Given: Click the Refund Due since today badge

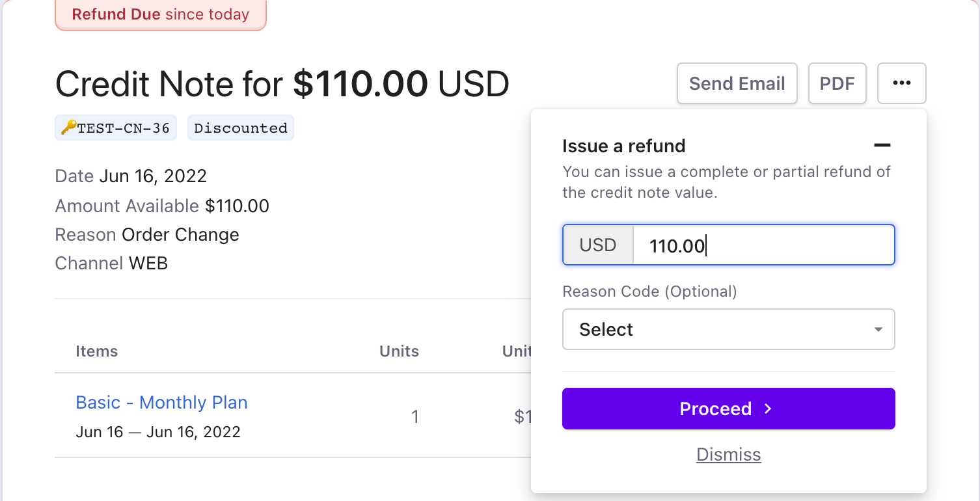Looking at the screenshot, I should click(x=161, y=14).
